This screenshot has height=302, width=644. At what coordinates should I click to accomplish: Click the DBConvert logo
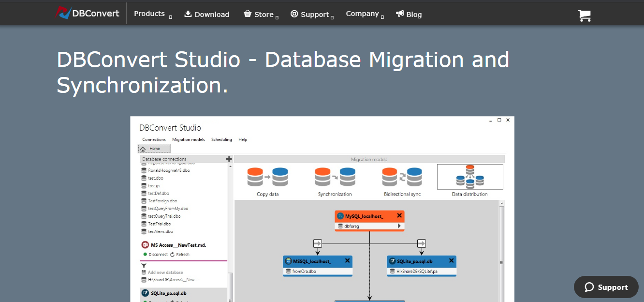click(88, 13)
